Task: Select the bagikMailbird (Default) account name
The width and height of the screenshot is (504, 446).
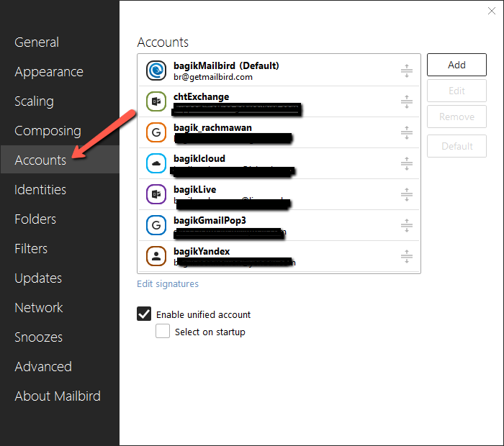Action: [226, 65]
